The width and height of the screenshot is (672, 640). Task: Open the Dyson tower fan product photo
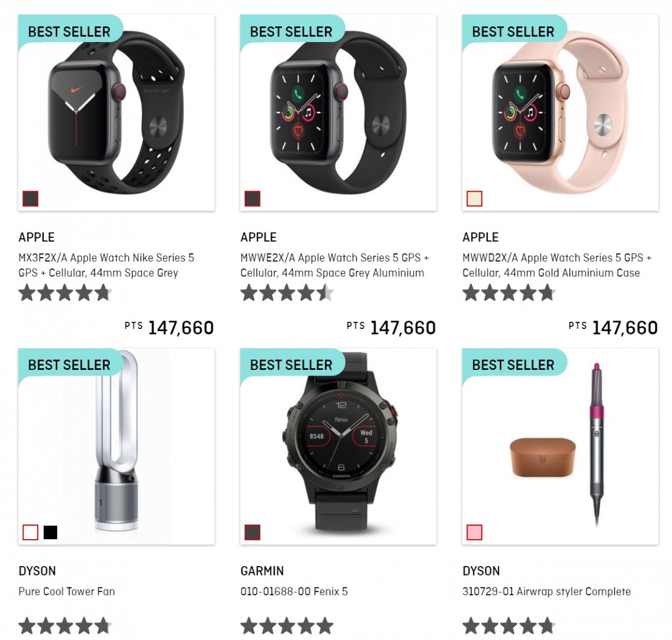116,446
